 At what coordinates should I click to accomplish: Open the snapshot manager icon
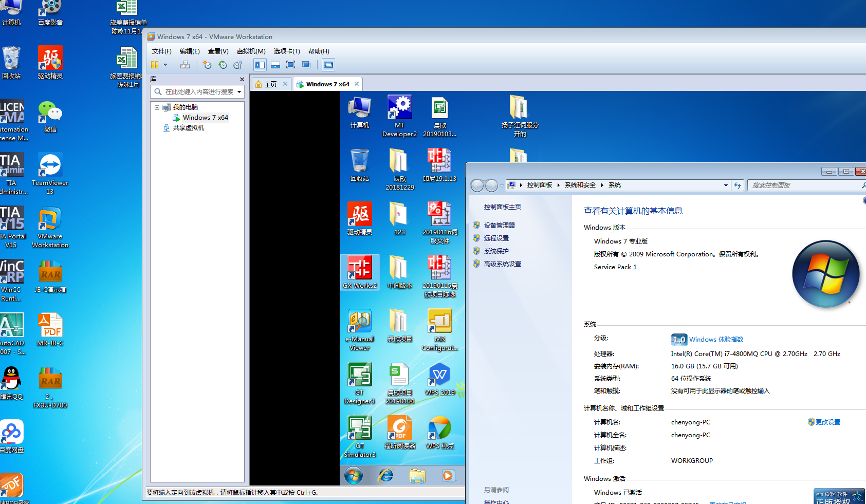237,65
